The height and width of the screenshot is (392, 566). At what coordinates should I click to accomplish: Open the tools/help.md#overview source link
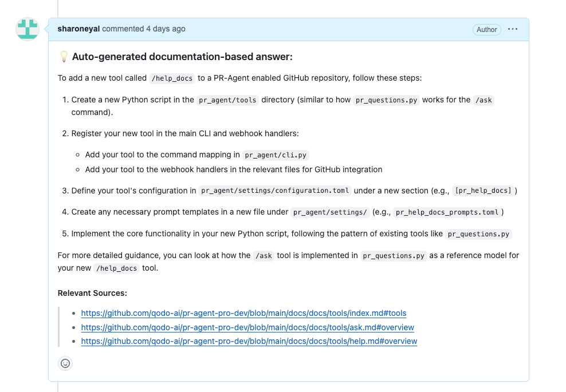pyautogui.click(x=249, y=341)
